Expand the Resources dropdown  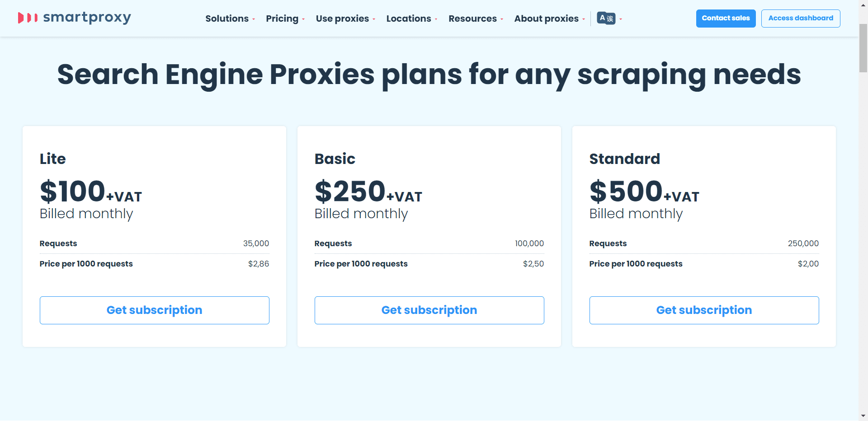click(x=475, y=19)
